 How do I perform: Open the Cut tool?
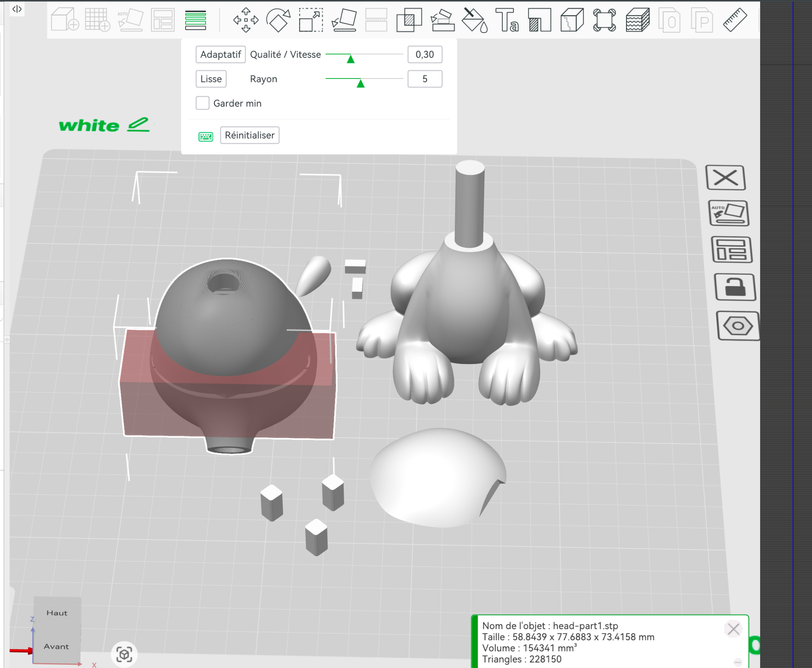click(376, 20)
